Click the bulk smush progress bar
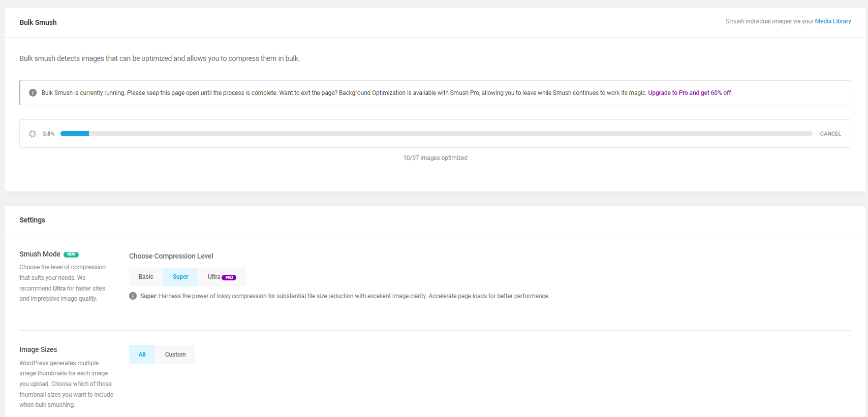The height and width of the screenshot is (417, 868). click(436, 134)
